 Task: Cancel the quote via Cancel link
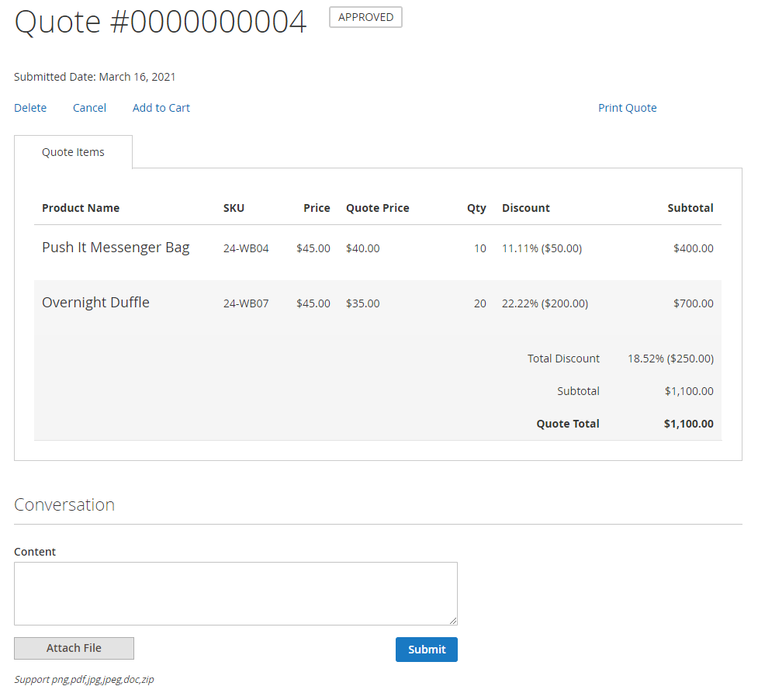(x=89, y=108)
